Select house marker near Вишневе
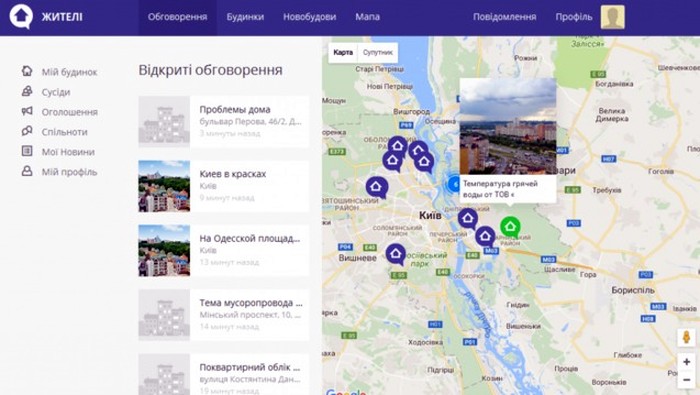 coord(396,254)
